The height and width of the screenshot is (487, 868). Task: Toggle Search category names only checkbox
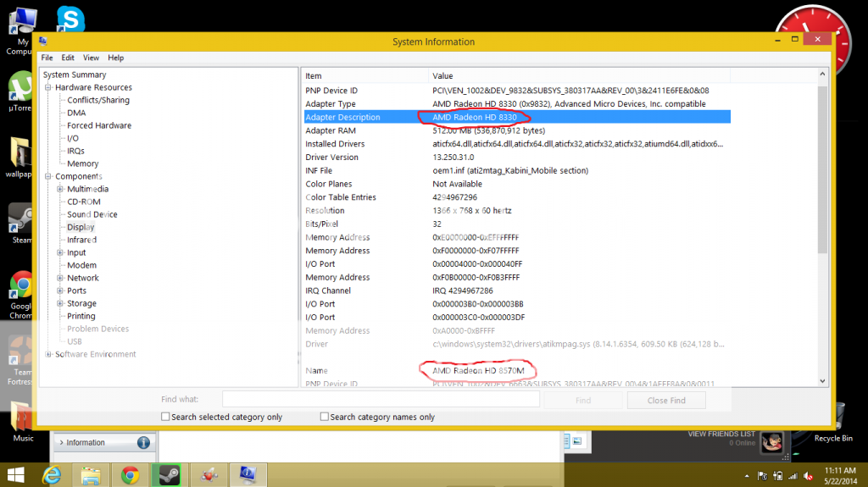click(325, 417)
